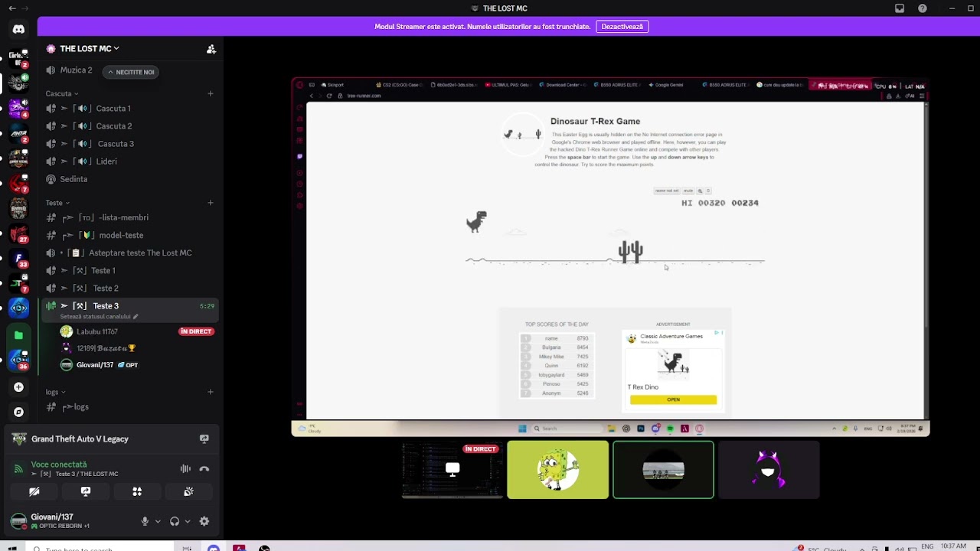The image size is (980, 551).
Task: Select the purple-horned avatar participant tile
Action: click(x=769, y=470)
